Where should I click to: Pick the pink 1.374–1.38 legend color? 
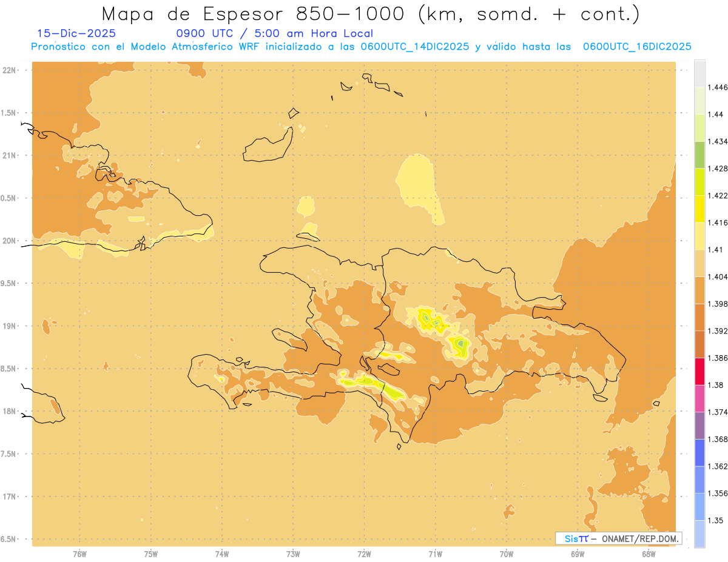[699, 398]
